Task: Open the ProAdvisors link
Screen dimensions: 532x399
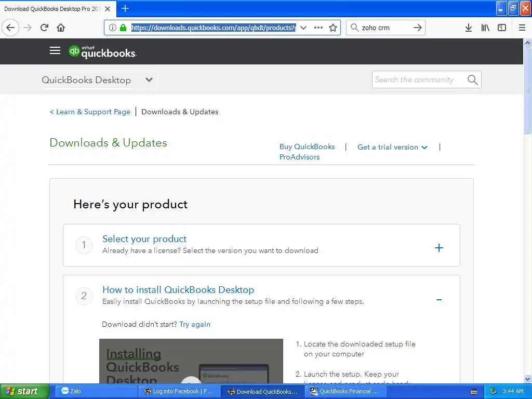Action: tap(300, 157)
